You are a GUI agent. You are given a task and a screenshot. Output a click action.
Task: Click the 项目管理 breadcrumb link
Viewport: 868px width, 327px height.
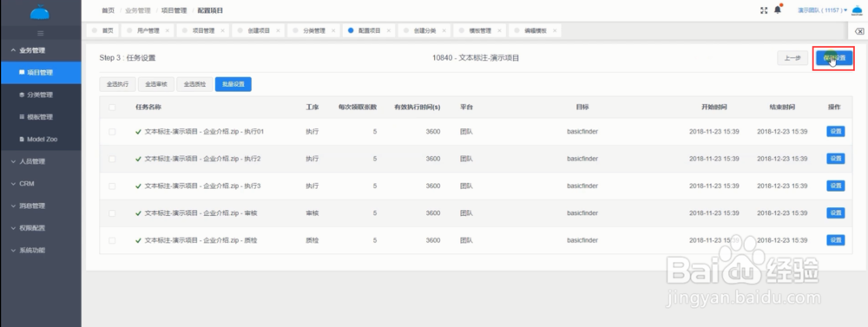point(174,10)
